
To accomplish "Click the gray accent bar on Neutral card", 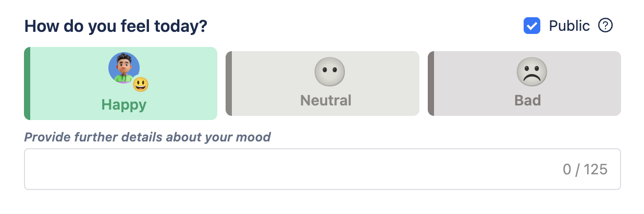I will click(228, 84).
